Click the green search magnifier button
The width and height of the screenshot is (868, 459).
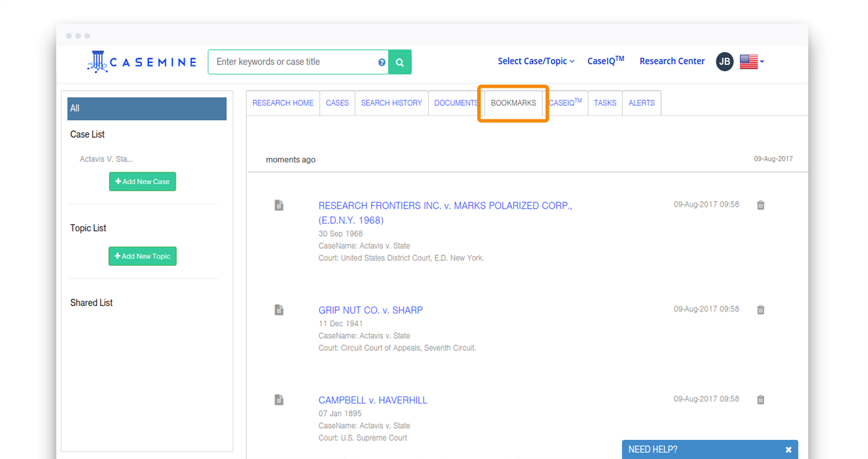tap(400, 62)
